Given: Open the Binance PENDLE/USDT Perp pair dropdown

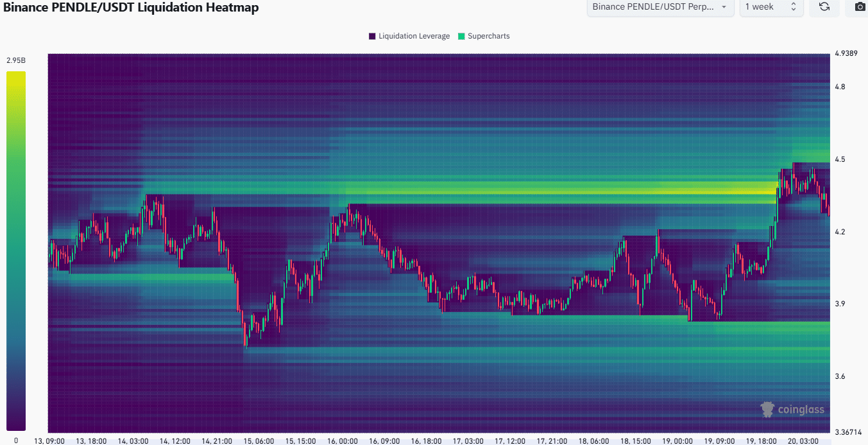Looking at the screenshot, I should point(660,7).
